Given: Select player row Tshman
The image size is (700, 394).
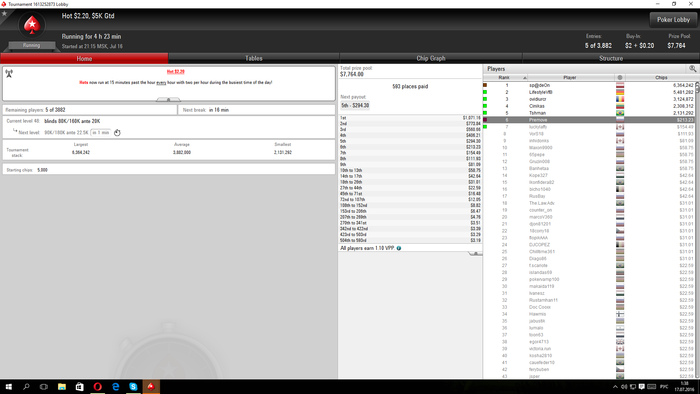Looking at the screenshot, I should coord(589,113).
